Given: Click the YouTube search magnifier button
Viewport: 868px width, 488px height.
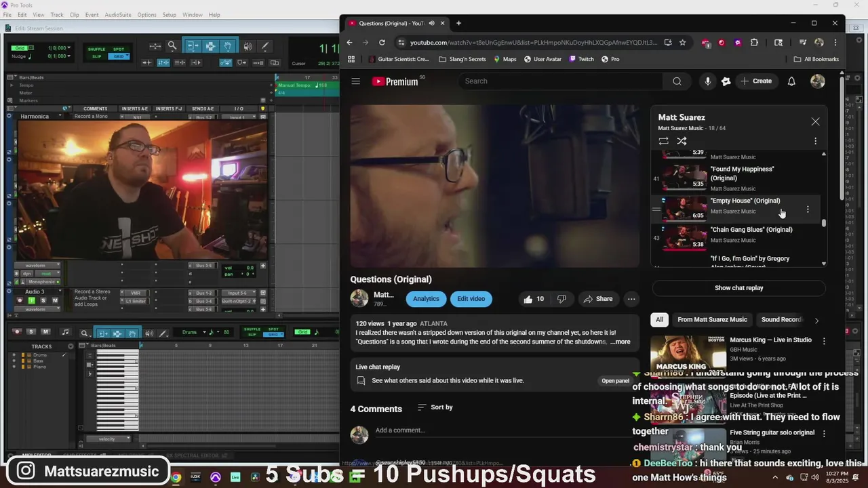Looking at the screenshot, I should [x=677, y=81].
